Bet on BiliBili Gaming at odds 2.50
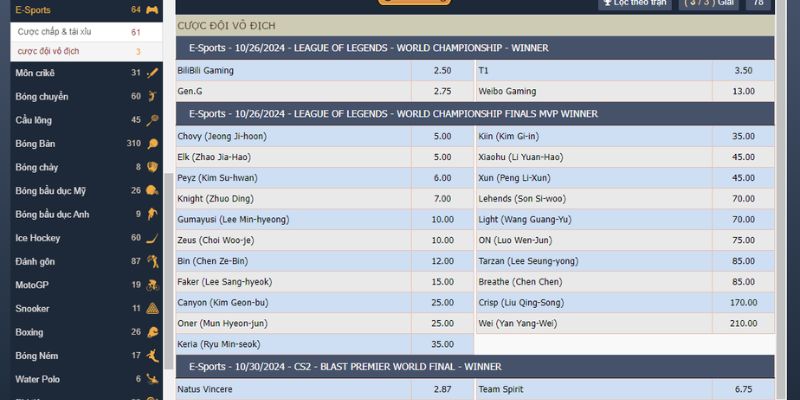800x400 pixels. pyautogui.click(x=442, y=71)
